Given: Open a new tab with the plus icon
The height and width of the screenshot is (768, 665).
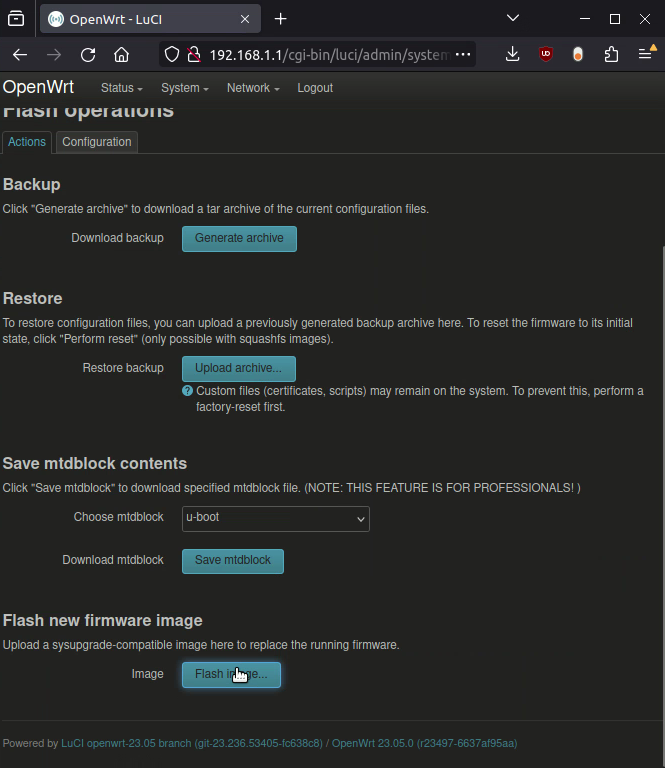Looking at the screenshot, I should [x=281, y=19].
